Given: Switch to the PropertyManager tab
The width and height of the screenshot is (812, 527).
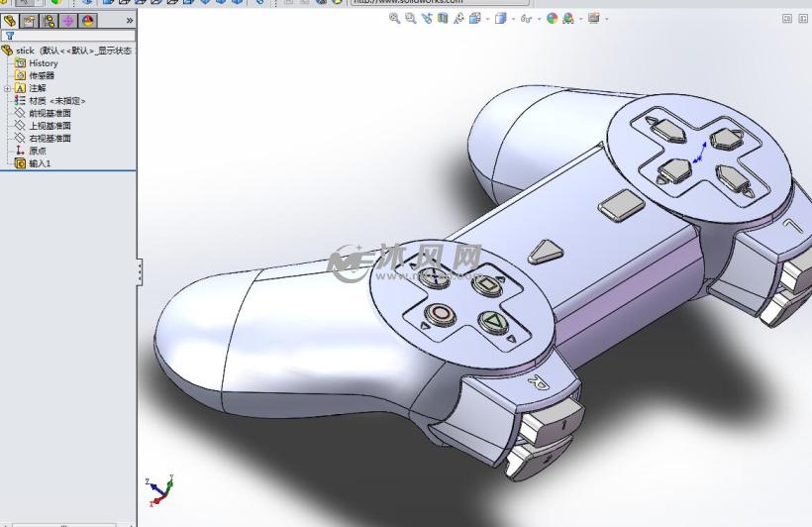Looking at the screenshot, I should point(29,21).
